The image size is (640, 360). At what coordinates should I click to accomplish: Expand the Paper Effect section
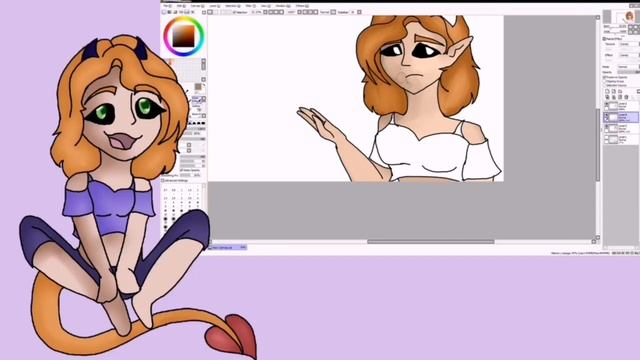pyautogui.click(x=604, y=39)
